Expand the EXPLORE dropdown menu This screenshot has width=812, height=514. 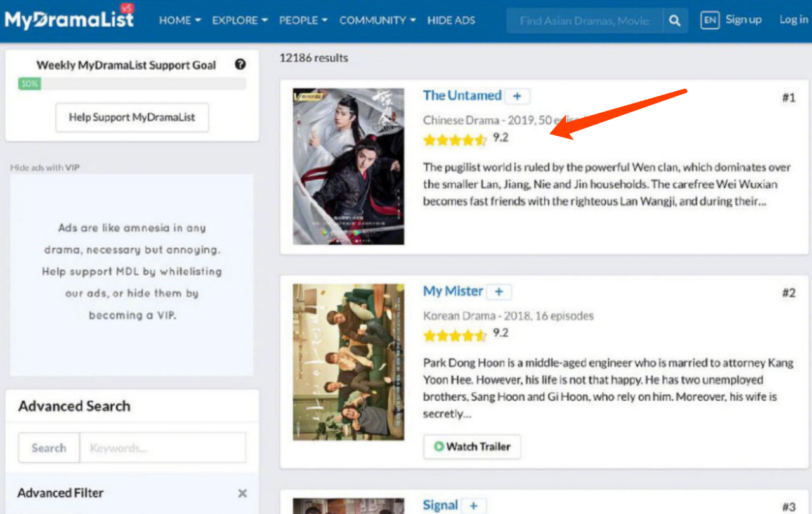coord(240,20)
